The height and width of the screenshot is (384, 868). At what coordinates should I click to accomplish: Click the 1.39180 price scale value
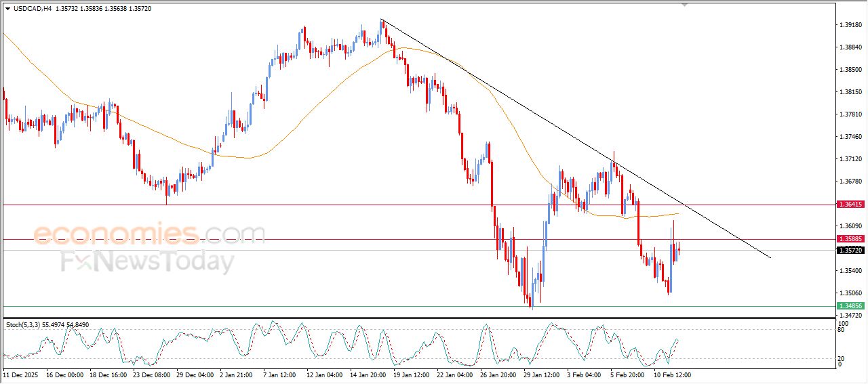pos(850,25)
